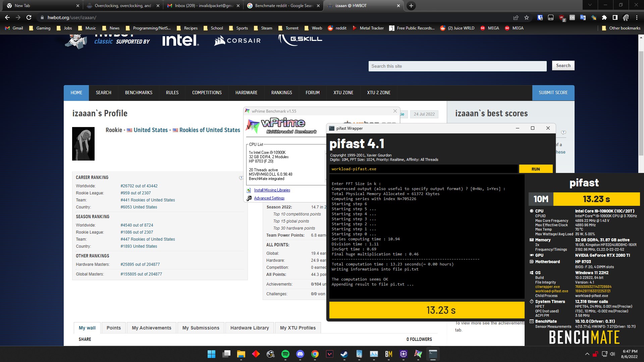Open Task View on the taskbar
Screen dimensions: 644x362
[x=226, y=354]
